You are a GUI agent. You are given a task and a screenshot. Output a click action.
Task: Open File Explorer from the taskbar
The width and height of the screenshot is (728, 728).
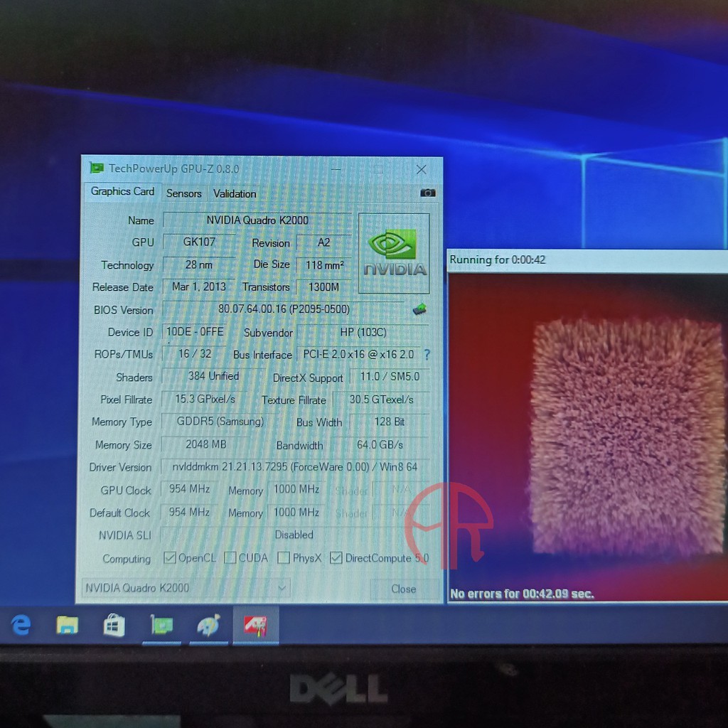(68, 625)
